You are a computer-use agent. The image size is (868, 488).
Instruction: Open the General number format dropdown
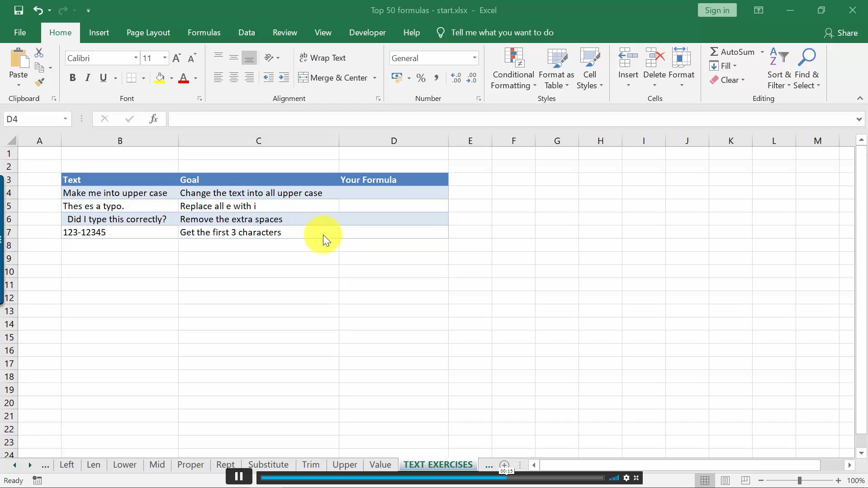[x=474, y=58]
